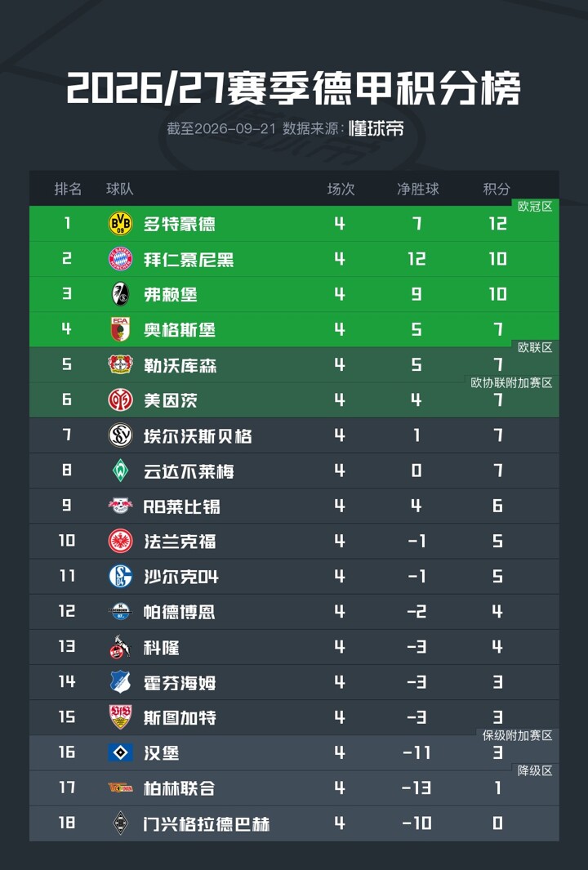Click the 积分 column header
Image resolution: width=588 pixels, height=870 pixels.
[x=497, y=189]
